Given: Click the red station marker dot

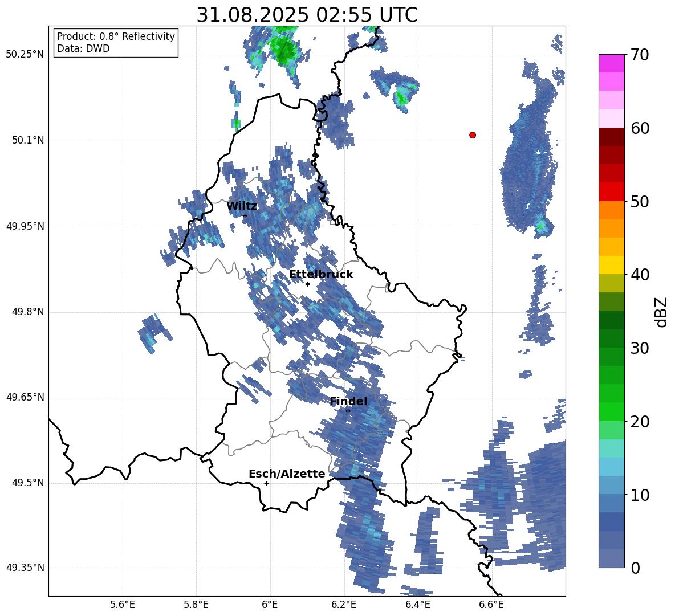Looking at the screenshot, I should pyautogui.click(x=473, y=135).
